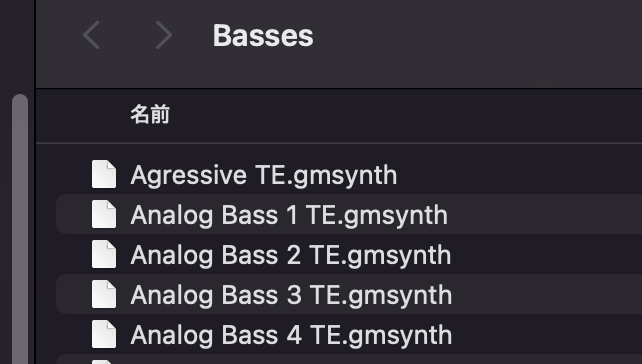This screenshot has height=364, width=642.
Task: Click the empty toolbar area beside the Basses title
Action: click(475, 36)
